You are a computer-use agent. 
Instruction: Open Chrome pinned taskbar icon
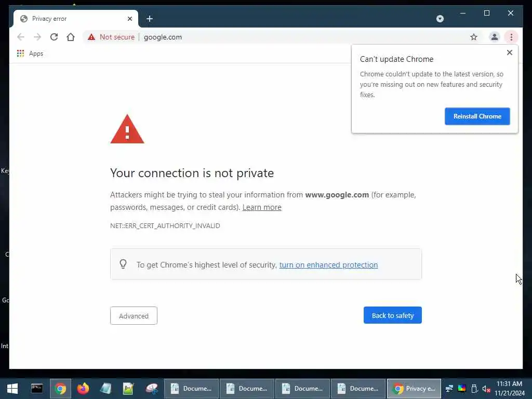click(60, 389)
